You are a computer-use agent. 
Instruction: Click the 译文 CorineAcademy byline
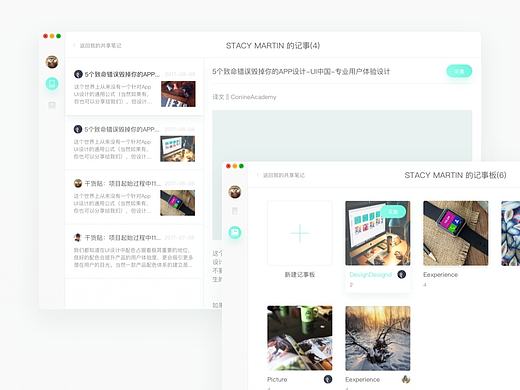point(244,97)
